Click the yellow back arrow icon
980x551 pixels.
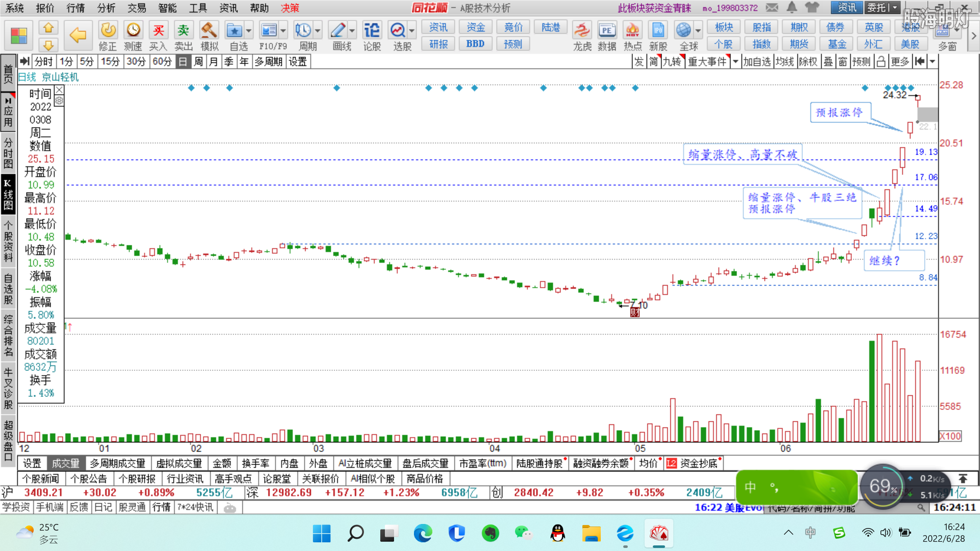click(78, 35)
